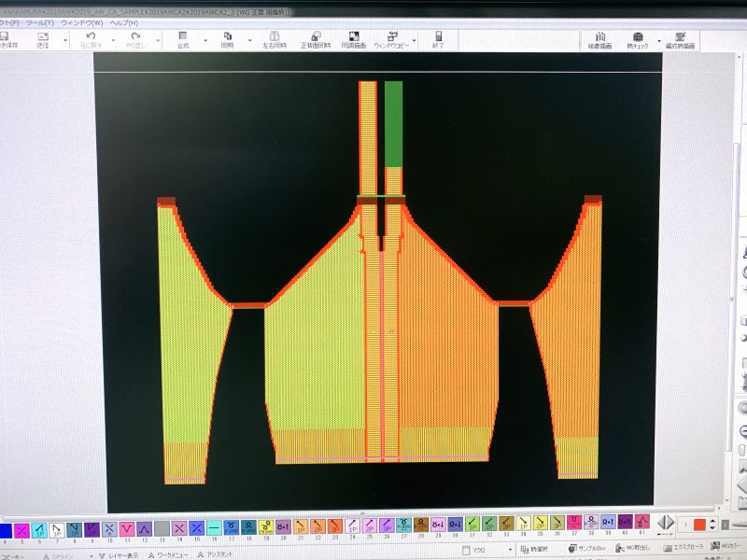Click the 柄チェック toolbar icon

[x=638, y=39]
